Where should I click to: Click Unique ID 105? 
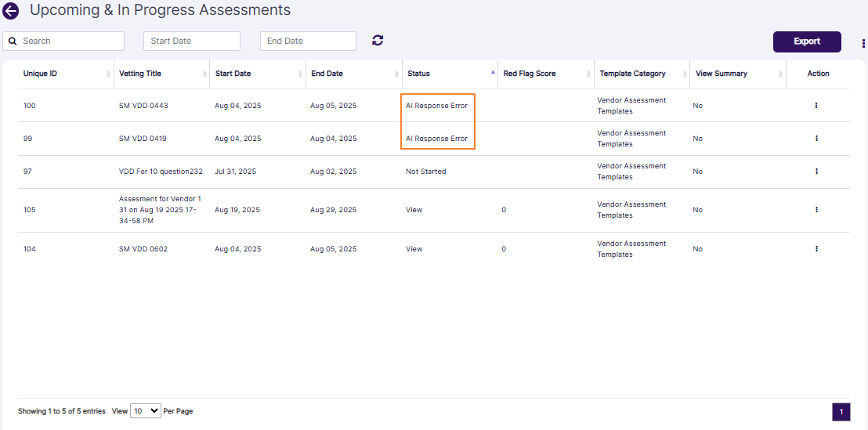point(29,210)
